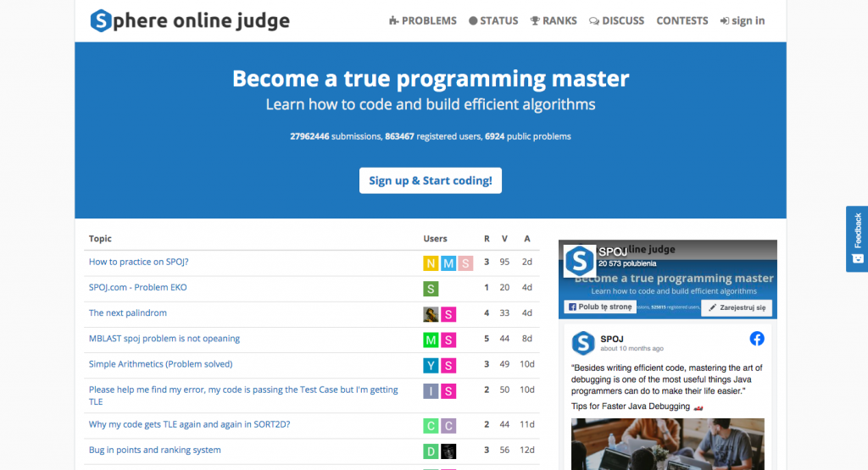868x470 pixels.
Task: Click blue Y avatar for Simple Arithmetics
Action: 431,366
